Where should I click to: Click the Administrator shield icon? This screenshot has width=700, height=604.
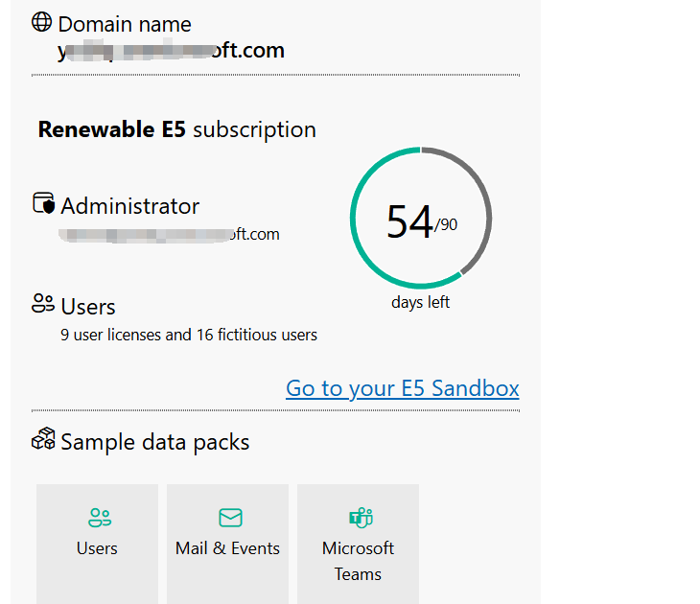pyautogui.click(x=44, y=203)
